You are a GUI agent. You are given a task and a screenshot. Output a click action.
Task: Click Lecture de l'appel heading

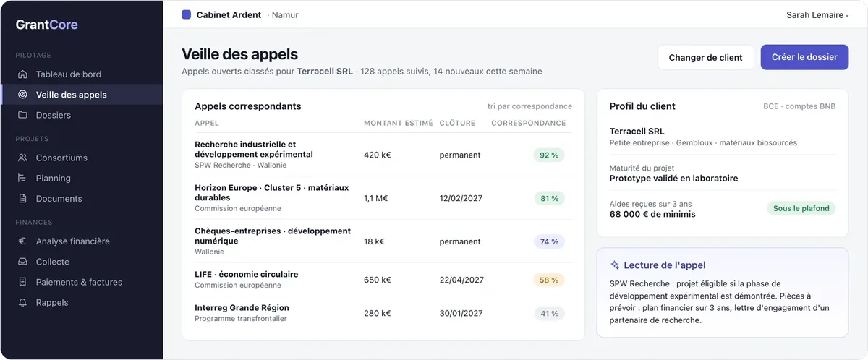tap(665, 265)
